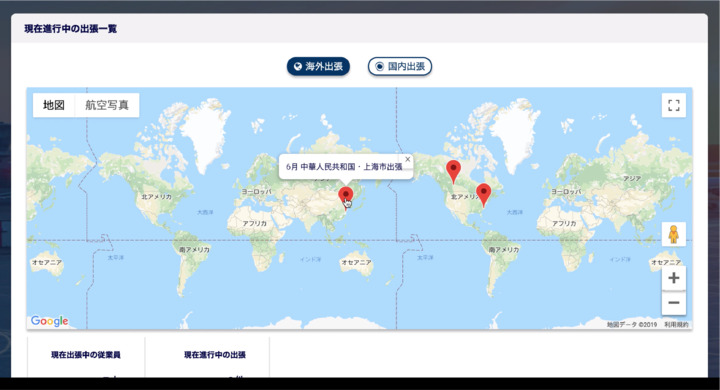Click the 6月 中華人民共和国・上海市出張 popup text

(344, 167)
